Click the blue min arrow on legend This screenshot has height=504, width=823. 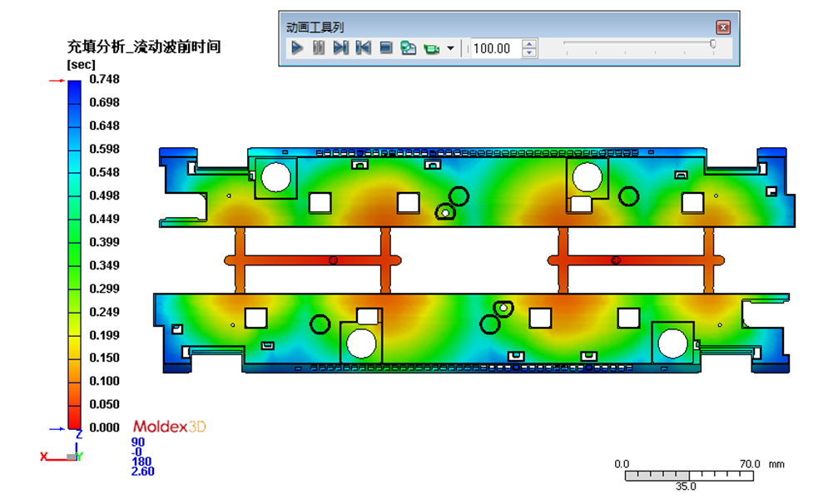[x=57, y=428]
